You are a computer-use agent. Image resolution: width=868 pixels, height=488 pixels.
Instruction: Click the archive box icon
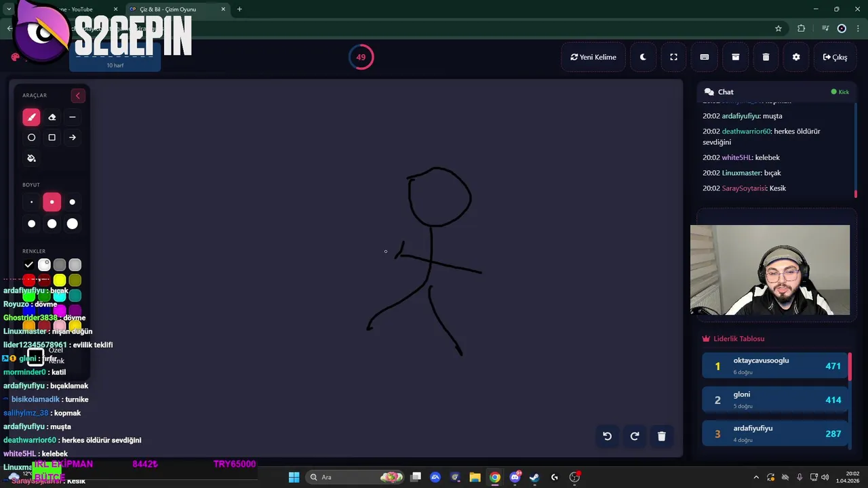click(735, 57)
